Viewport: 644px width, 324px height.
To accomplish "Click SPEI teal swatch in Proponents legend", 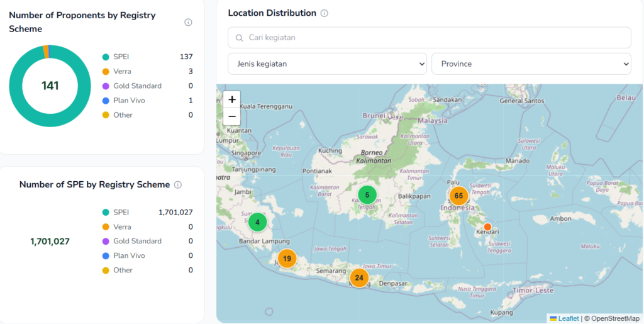I will [x=106, y=57].
